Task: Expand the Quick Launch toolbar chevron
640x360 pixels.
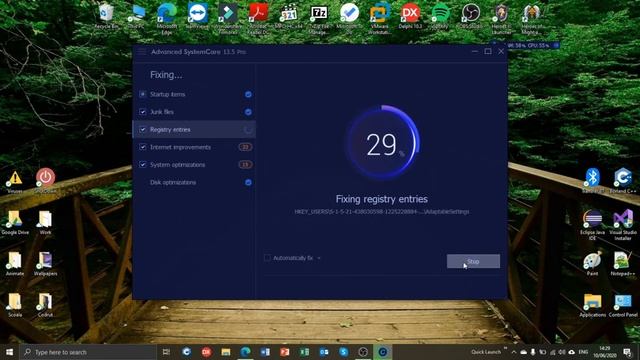Action: 505,348
